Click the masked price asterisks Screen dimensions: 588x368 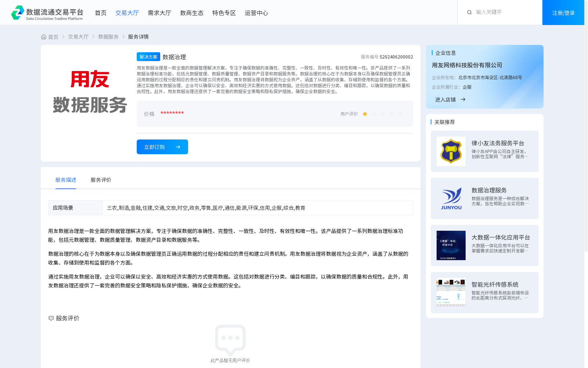coord(172,113)
